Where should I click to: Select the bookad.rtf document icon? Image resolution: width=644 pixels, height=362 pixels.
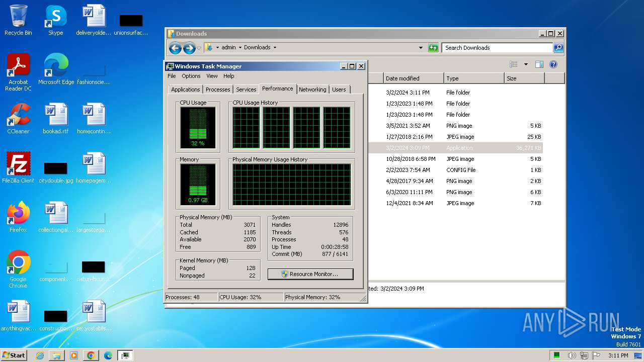pyautogui.click(x=56, y=119)
